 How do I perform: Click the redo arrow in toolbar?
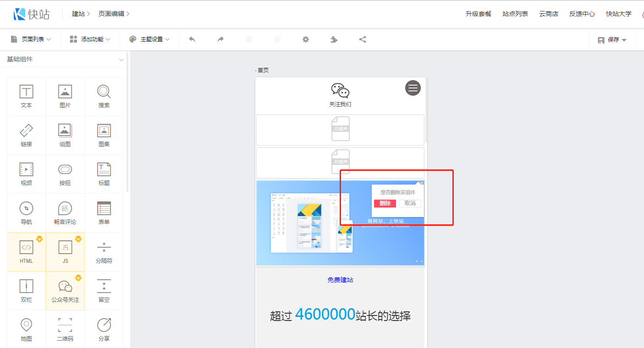[220, 39]
